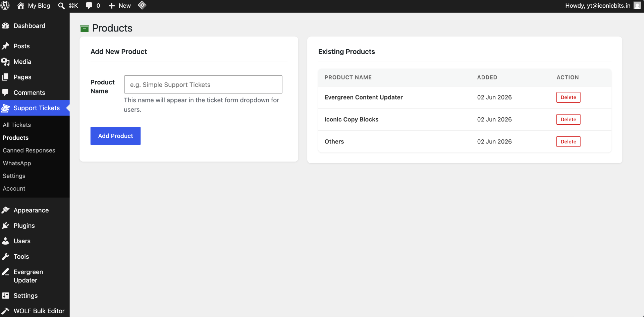Viewport: 644px width, 317px height.
Task: Open the search icon in admin bar
Action: point(61,6)
